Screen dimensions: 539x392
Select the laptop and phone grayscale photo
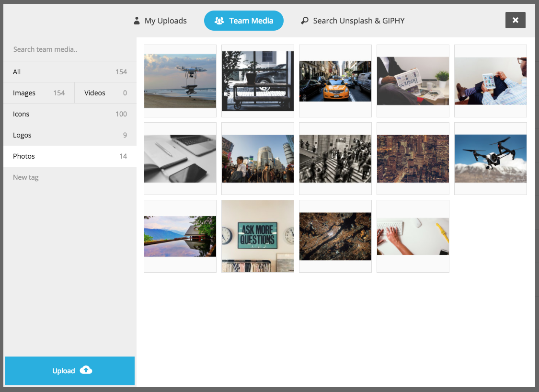tap(180, 158)
